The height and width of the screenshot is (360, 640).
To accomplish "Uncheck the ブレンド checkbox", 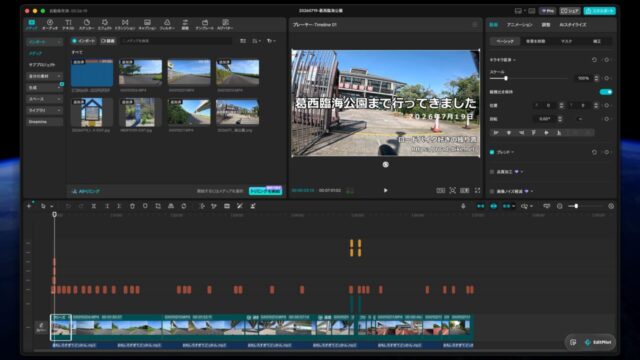I will click(492, 152).
